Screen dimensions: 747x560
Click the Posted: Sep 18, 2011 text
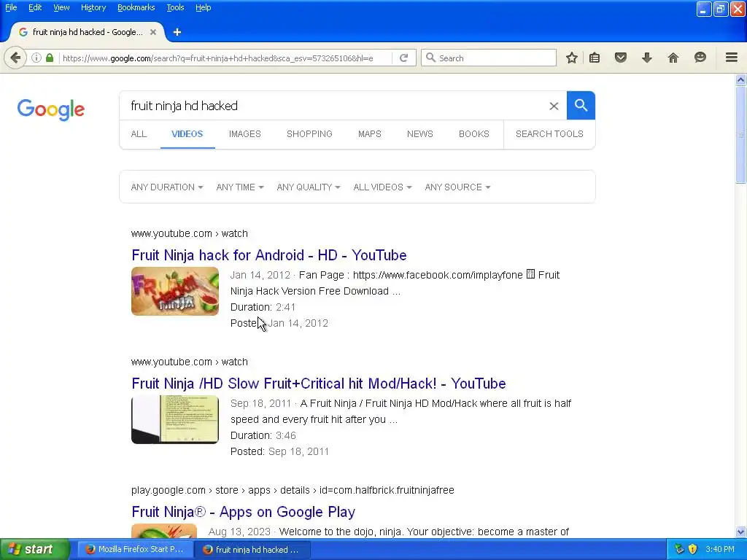[x=279, y=451]
